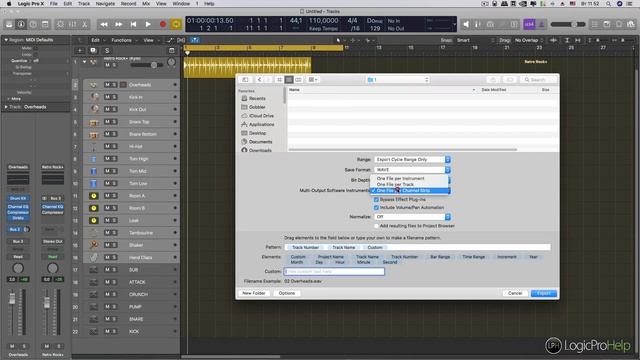Uncheck Include Volume/Pan Automation

click(376, 208)
